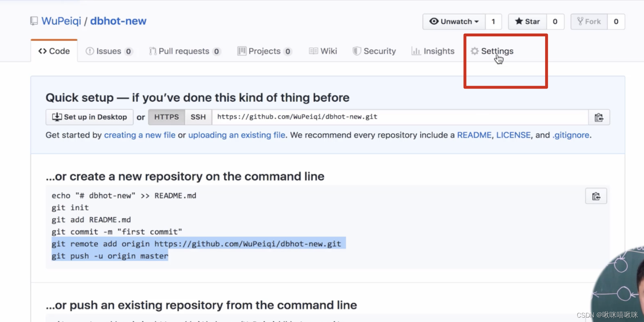Open the .gitignore recommendation link
The height and width of the screenshot is (322, 644).
click(571, 135)
